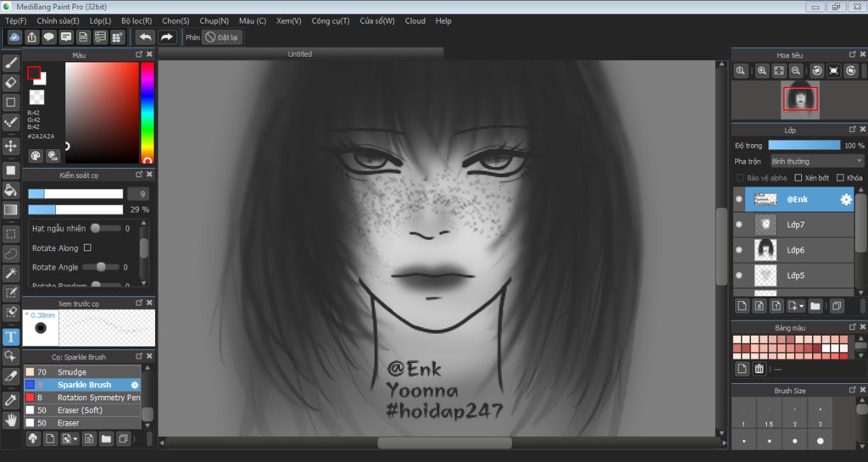Select the Magic Wand tool
Image resolution: width=868 pixels, height=462 pixels.
(x=10, y=273)
